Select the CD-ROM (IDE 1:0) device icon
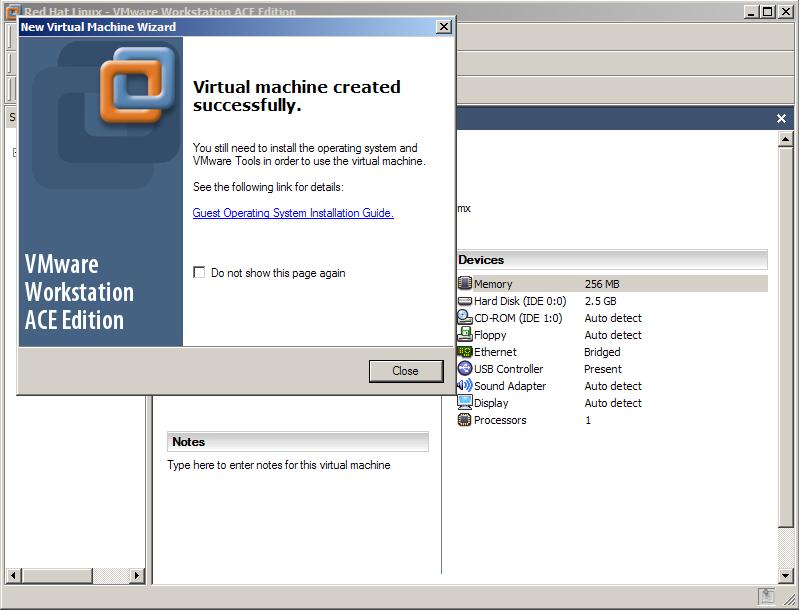The width and height of the screenshot is (799, 610). pos(465,318)
